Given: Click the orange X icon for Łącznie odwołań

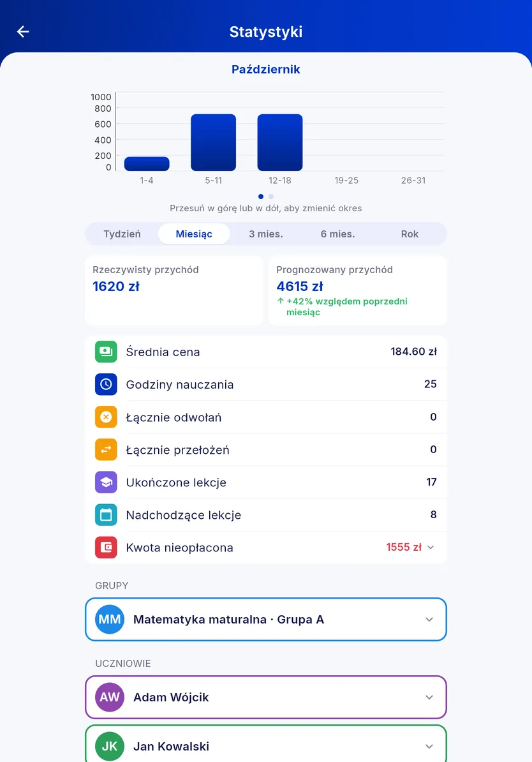Looking at the screenshot, I should tap(106, 417).
